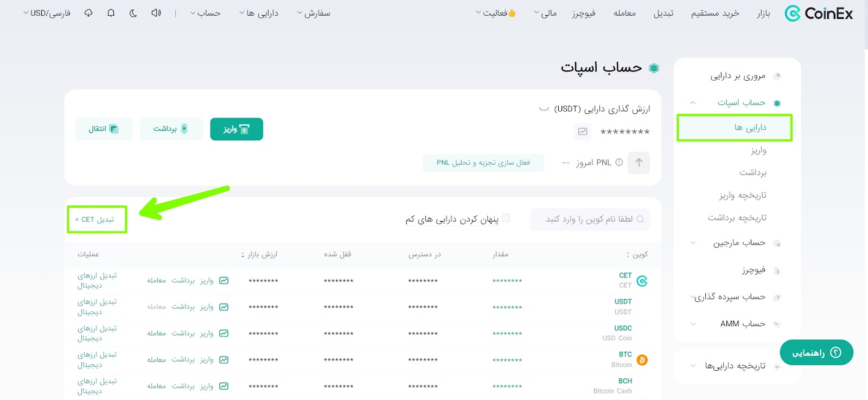Open the دارایی ها assets dropdown in header
This screenshot has width=868, height=400.
pos(259,13)
